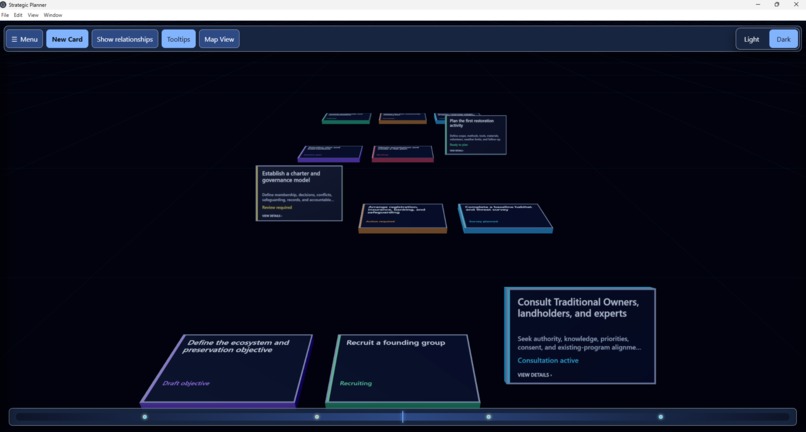The image size is (806, 432).
Task: Click the Recruiting status label
Action: [356, 383]
